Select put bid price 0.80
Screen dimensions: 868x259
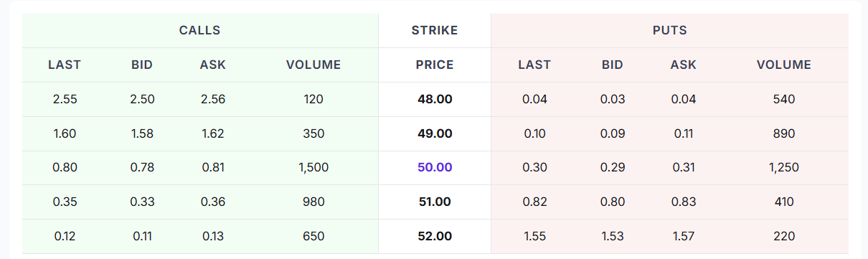(x=613, y=202)
